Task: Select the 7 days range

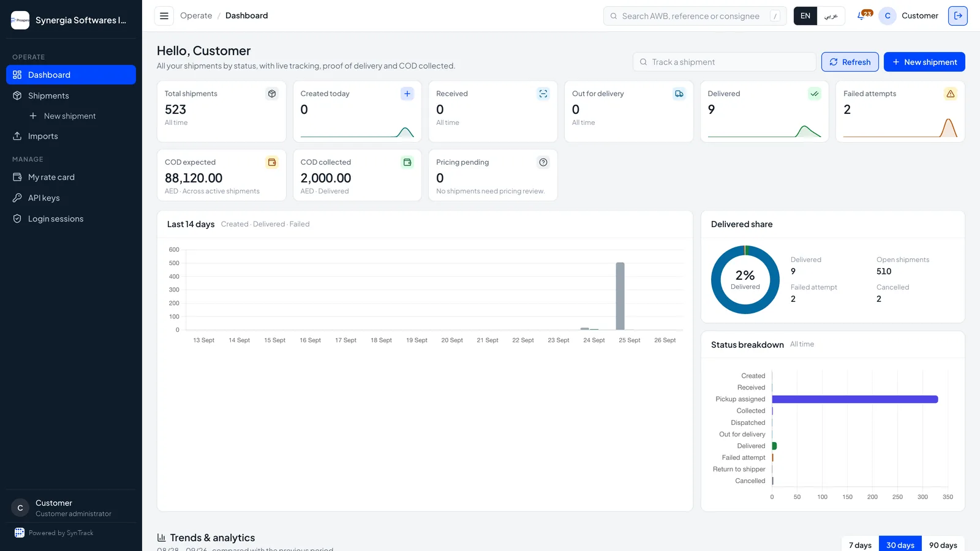Action: point(860,545)
